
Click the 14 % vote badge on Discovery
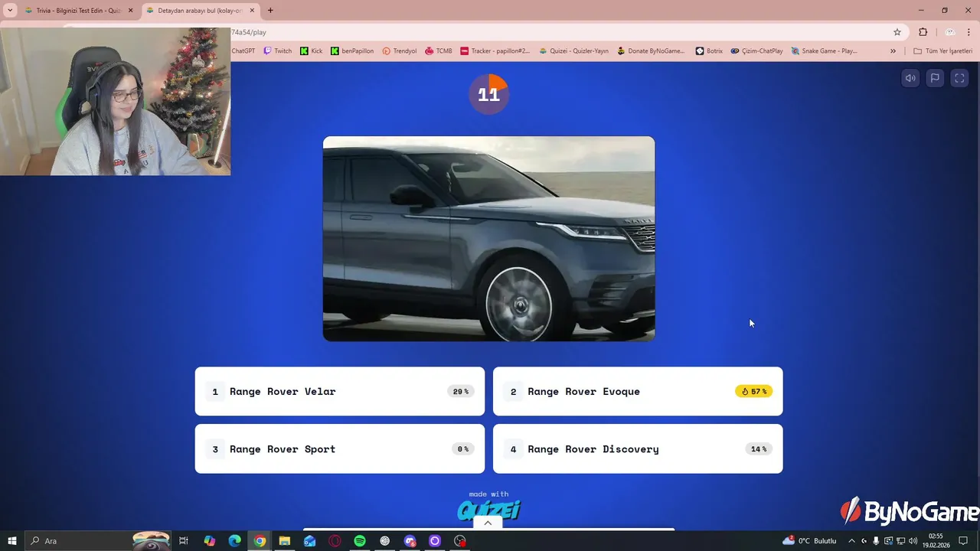coord(759,448)
